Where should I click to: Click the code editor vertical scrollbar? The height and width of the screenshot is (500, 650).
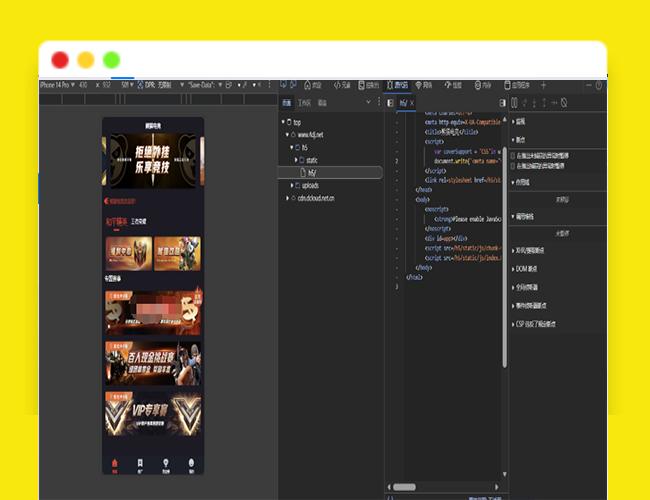pyautogui.click(x=504, y=257)
